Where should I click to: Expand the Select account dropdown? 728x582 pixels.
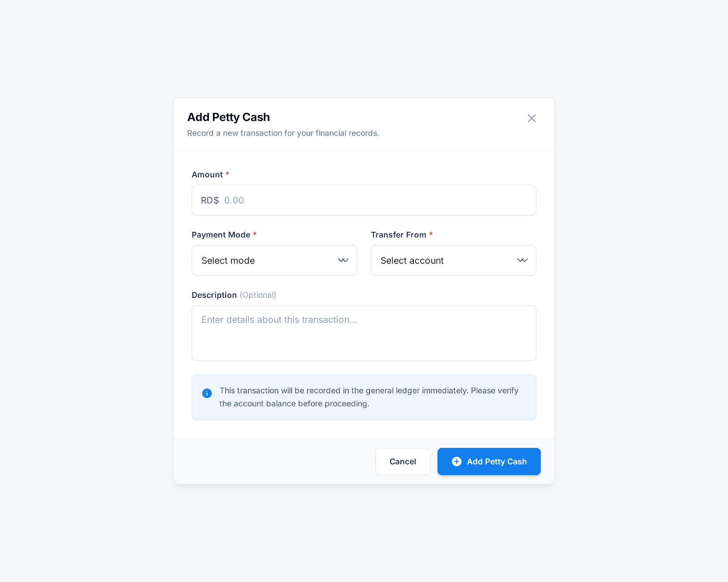pos(453,261)
